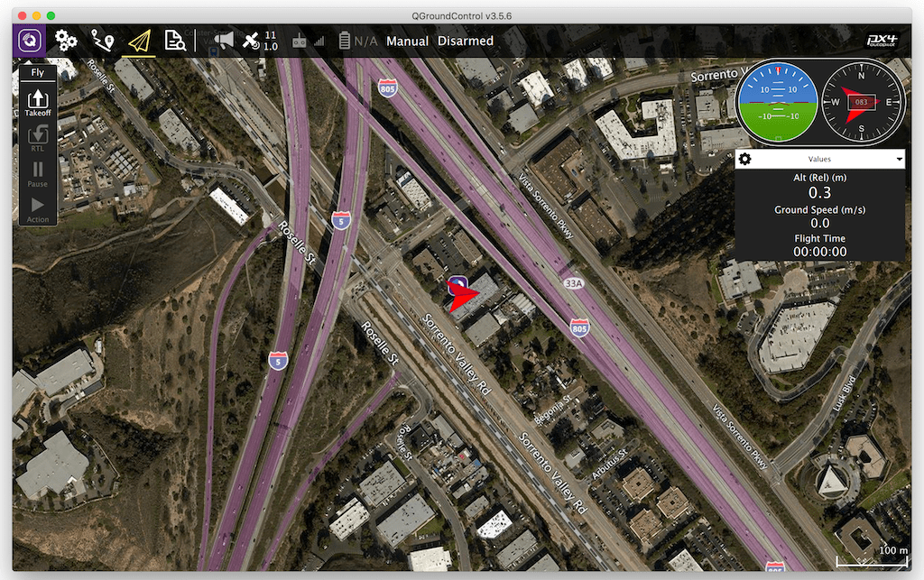Close the QGroundControl window

(23, 16)
